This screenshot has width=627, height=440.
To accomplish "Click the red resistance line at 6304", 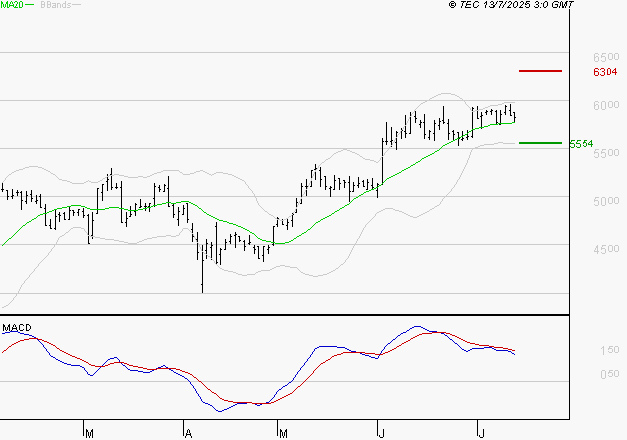I will [540, 71].
